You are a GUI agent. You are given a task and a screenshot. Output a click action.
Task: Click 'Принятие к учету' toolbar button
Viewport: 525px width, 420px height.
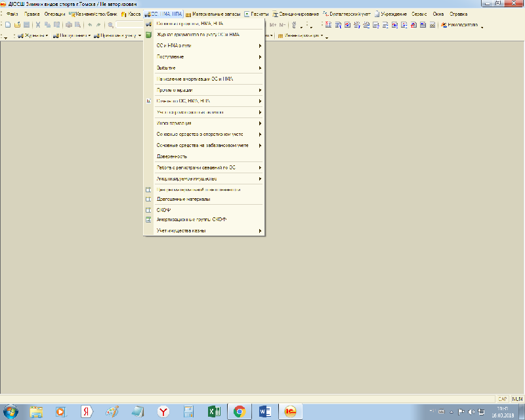[117, 35]
